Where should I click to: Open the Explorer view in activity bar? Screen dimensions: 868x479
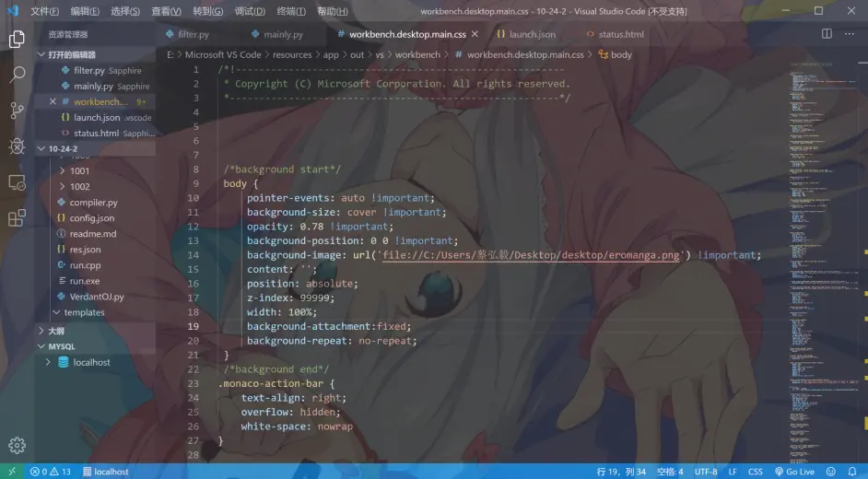pos(17,39)
